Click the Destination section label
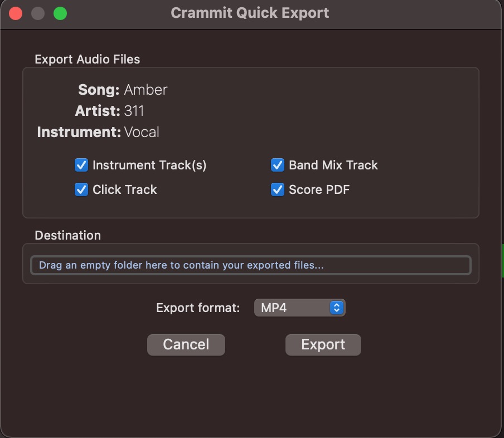The height and width of the screenshot is (438, 504). point(67,235)
